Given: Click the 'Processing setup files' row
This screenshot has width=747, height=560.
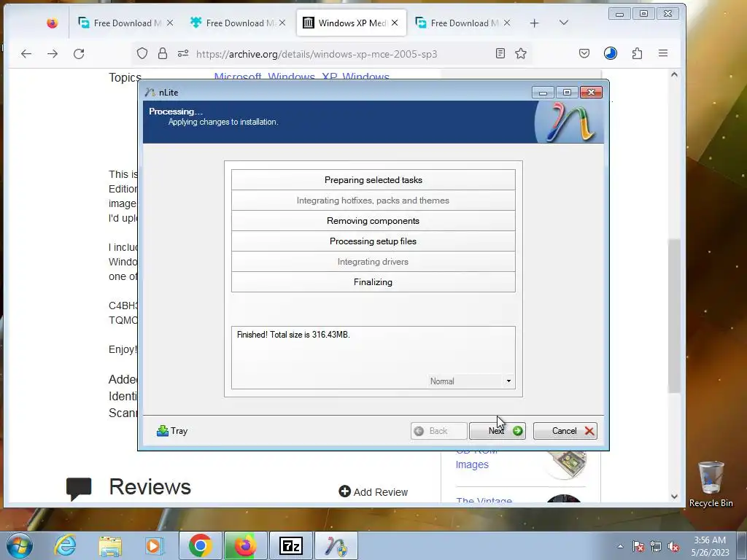Looking at the screenshot, I should [x=373, y=241].
